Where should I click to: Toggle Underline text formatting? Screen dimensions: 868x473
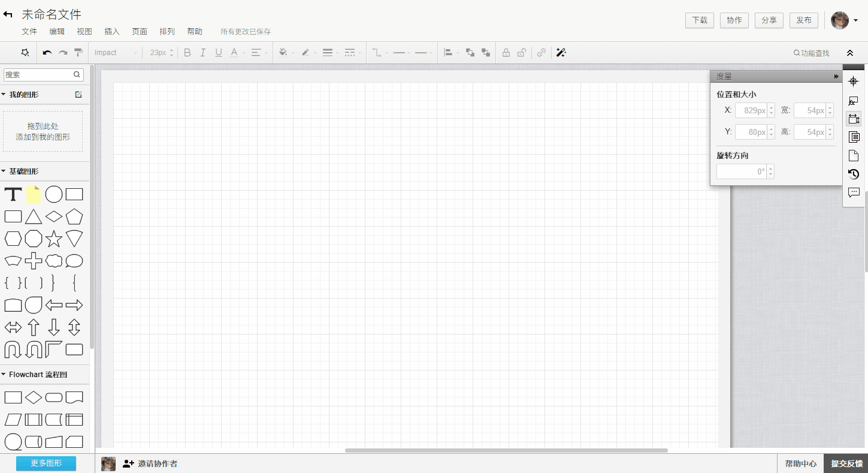(219, 53)
